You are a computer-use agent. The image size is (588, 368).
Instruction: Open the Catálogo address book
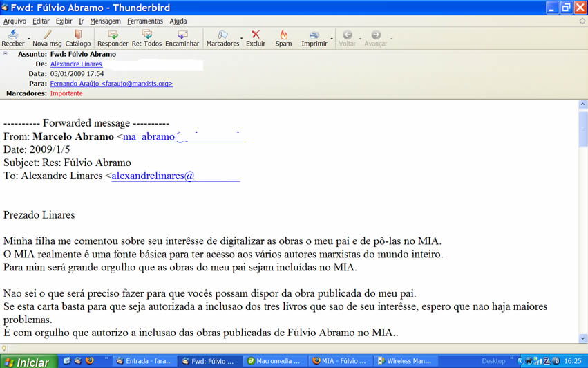(x=78, y=38)
